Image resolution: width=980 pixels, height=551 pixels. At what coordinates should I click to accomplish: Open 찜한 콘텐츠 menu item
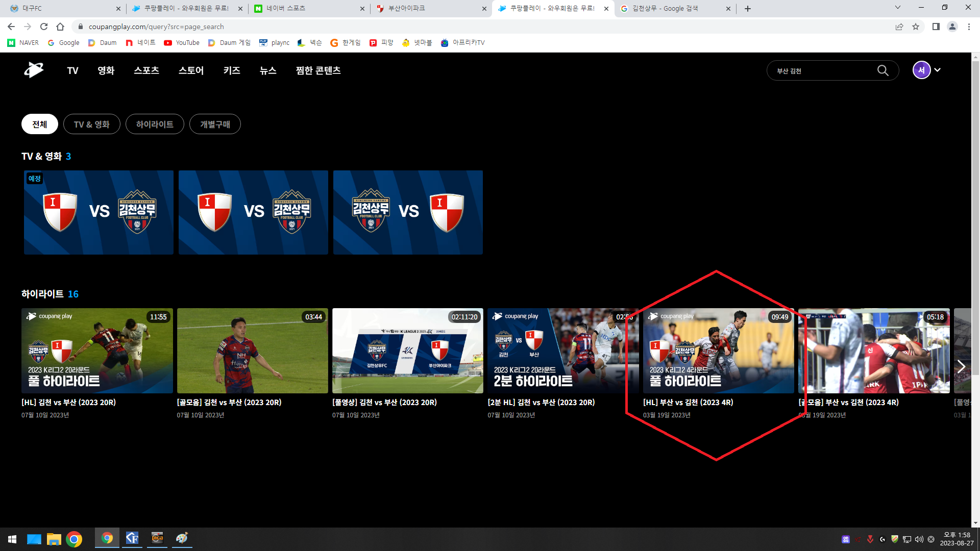click(x=318, y=70)
